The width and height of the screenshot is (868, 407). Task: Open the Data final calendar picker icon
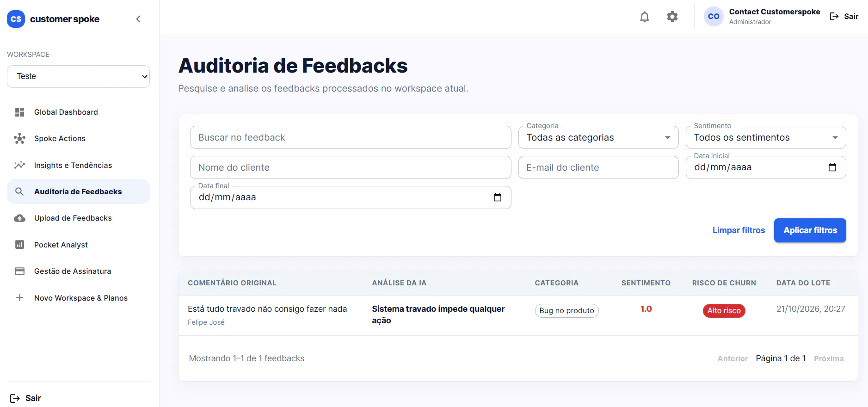pos(497,197)
